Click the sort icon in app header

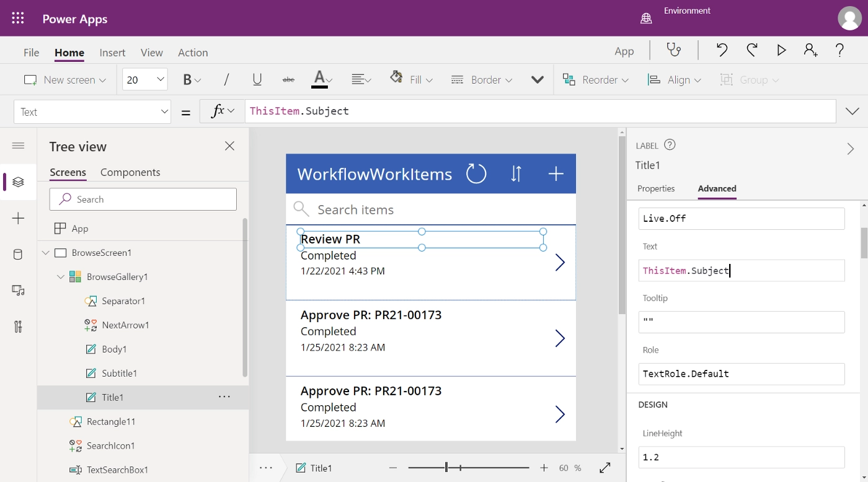pos(516,174)
